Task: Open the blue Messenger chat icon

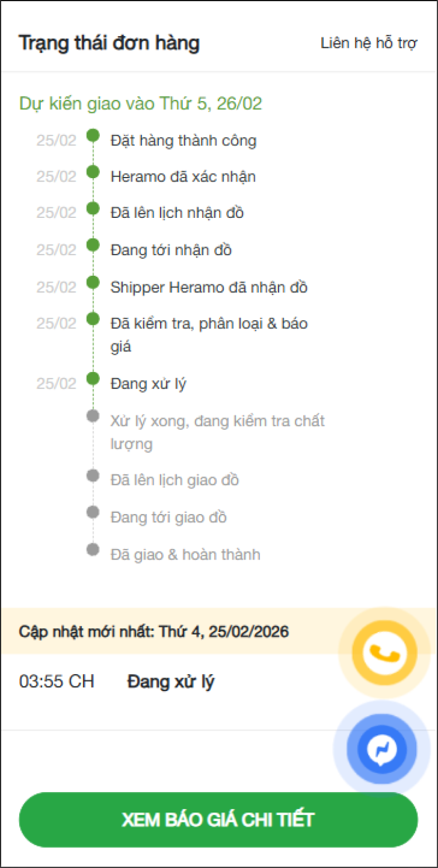Action: (x=381, y=749)
